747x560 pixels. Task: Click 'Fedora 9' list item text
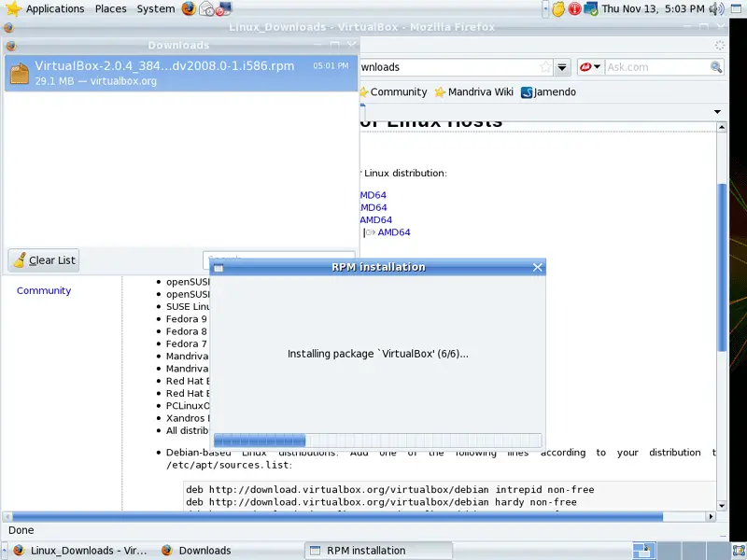186,319
